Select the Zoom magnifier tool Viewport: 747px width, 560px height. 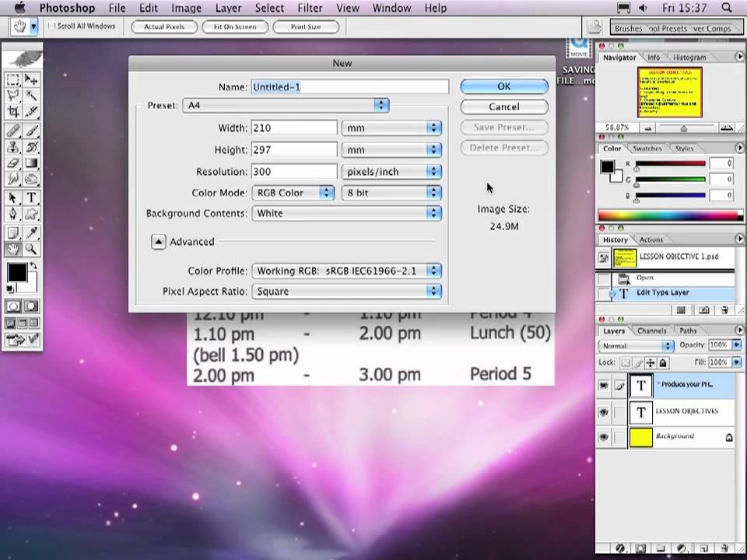tap(31, 249)
